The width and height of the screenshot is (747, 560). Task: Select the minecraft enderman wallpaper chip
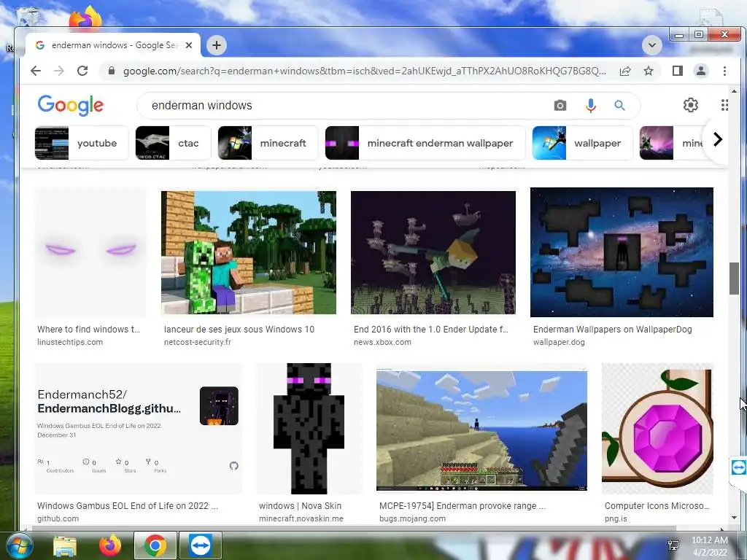point(425,143)
